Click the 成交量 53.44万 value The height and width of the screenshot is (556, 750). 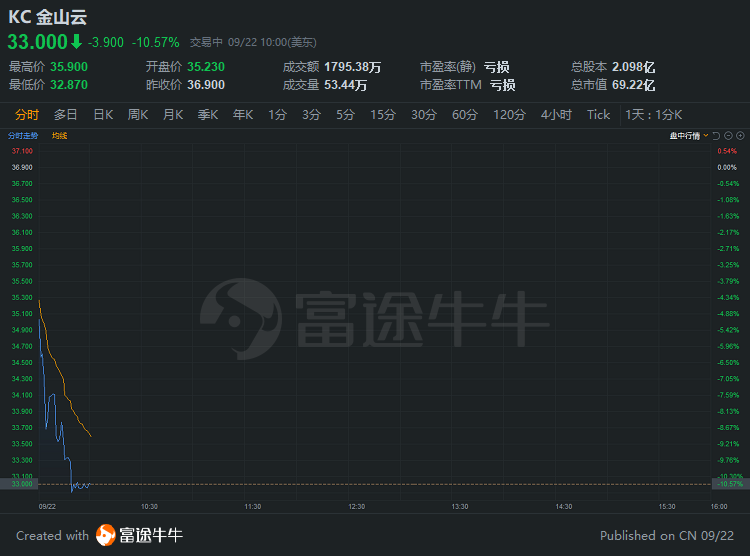[x=345, y=85]
